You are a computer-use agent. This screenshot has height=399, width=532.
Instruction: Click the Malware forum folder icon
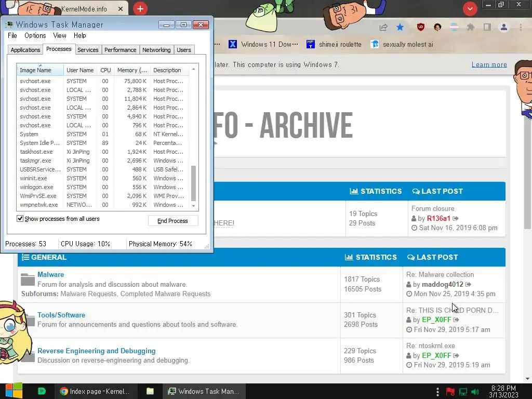tap(28, 279)
